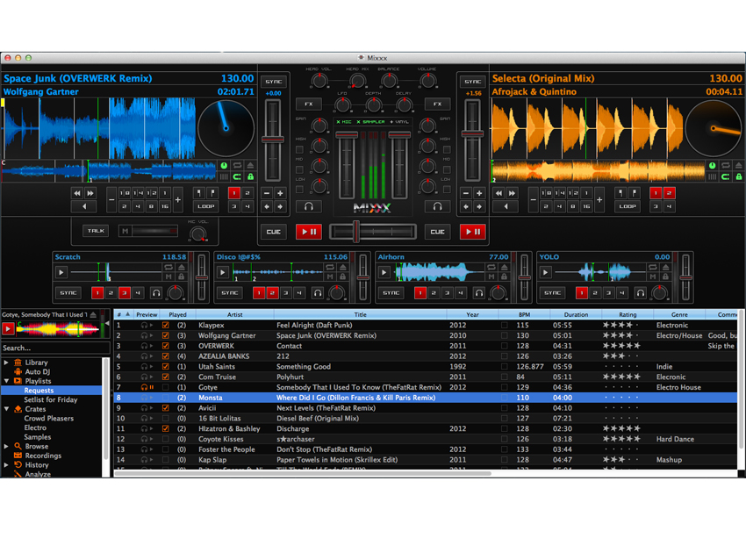Collapse the Playlists tree section

tap(7, 381)
